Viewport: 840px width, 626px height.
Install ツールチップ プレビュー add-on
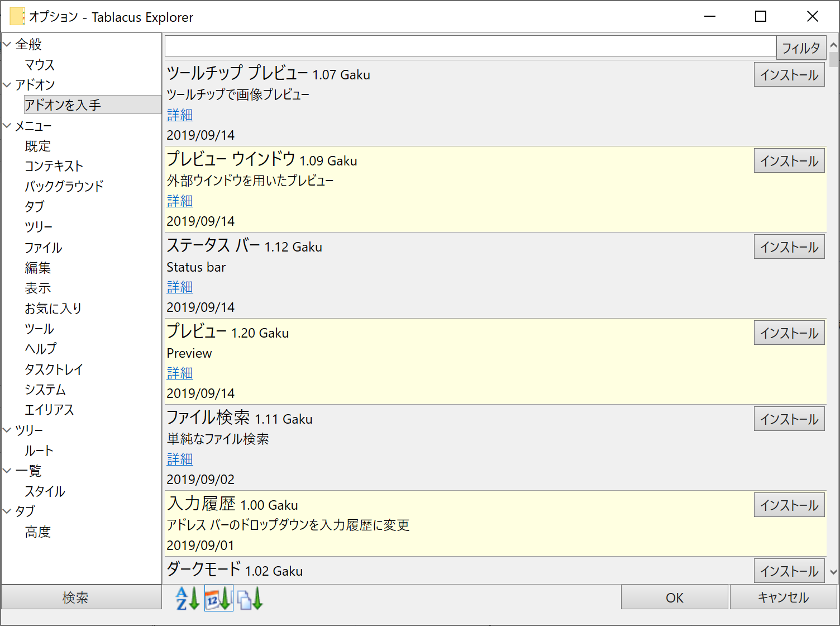789,75
